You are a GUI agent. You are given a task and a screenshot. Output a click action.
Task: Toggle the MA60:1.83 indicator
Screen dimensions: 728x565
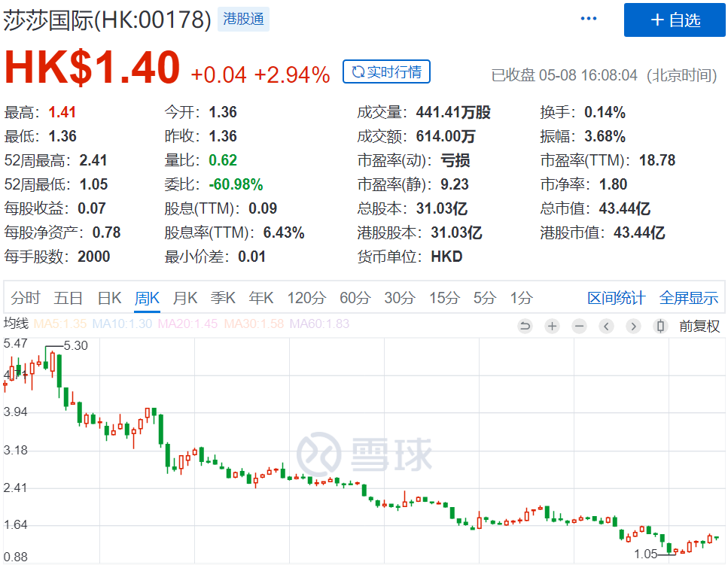coord(319,324)
